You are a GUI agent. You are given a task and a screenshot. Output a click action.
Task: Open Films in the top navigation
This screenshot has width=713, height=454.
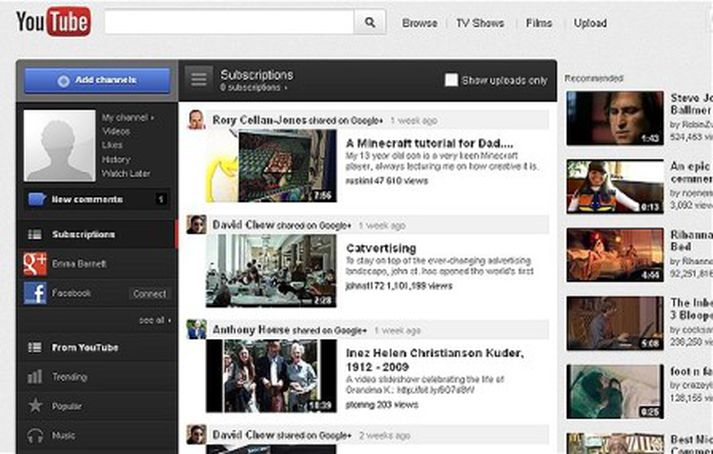point(539,23)
